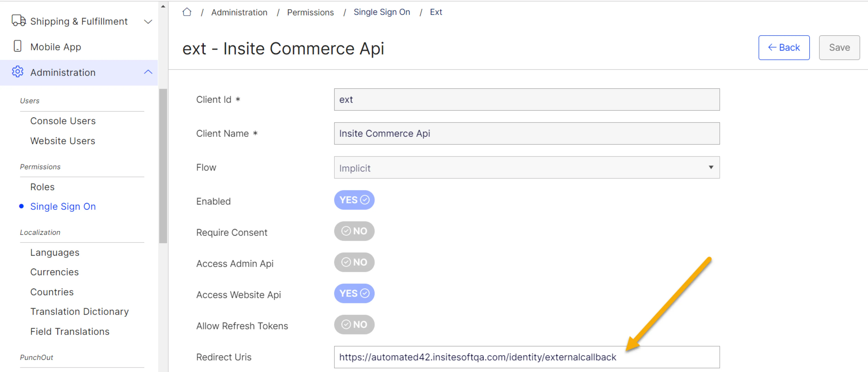868x372 pixels.
Task: Click Ext breadcrumb link
Action: click(x=436, y=12)
